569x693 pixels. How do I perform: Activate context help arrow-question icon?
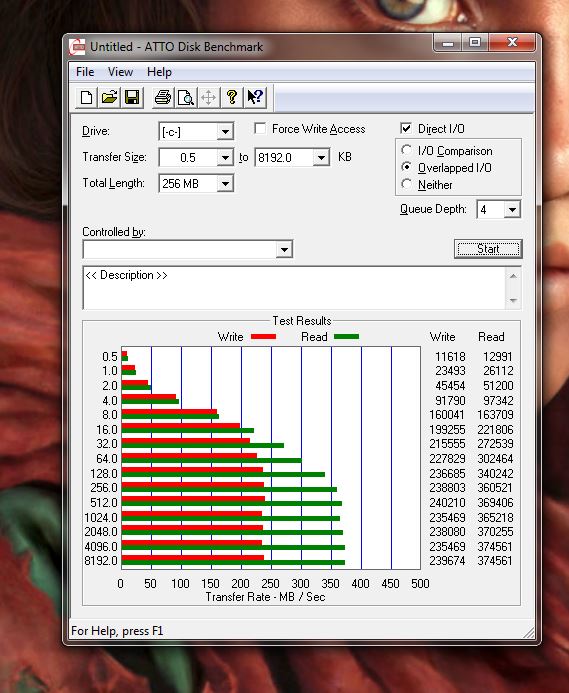[x=255, y=97]
